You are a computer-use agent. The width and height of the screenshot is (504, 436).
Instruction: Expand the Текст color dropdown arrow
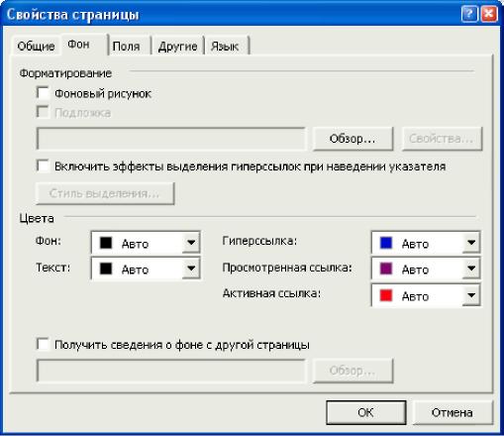(x=191, y=269)
